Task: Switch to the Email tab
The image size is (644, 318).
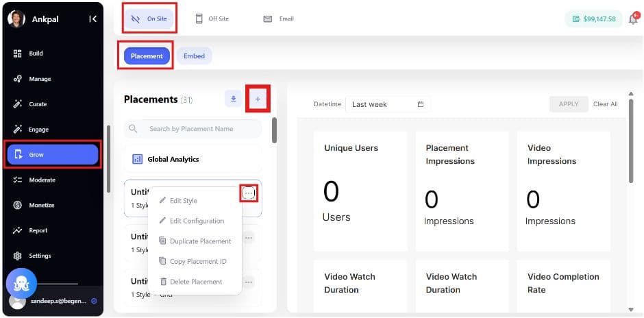Action: (279, 19)
